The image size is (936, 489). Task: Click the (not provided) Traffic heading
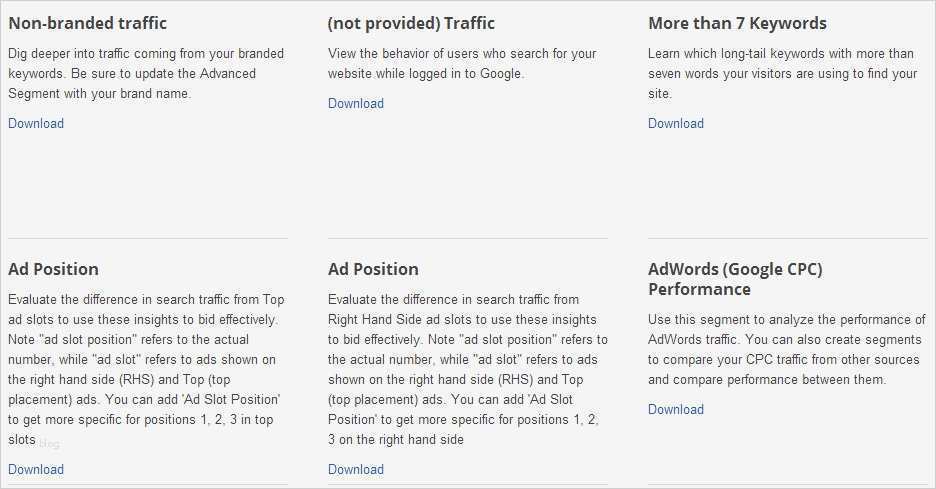click(x=411, y=23)
